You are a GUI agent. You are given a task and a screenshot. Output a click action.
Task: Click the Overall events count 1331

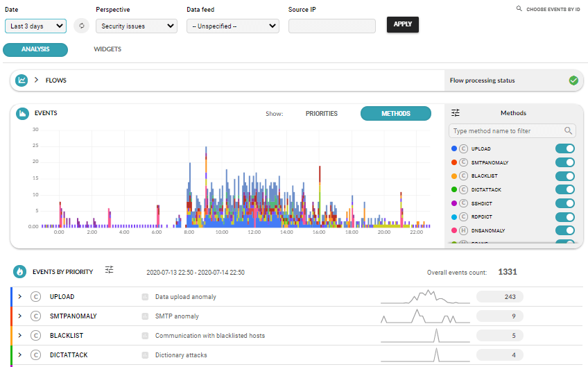click(508, 272)
